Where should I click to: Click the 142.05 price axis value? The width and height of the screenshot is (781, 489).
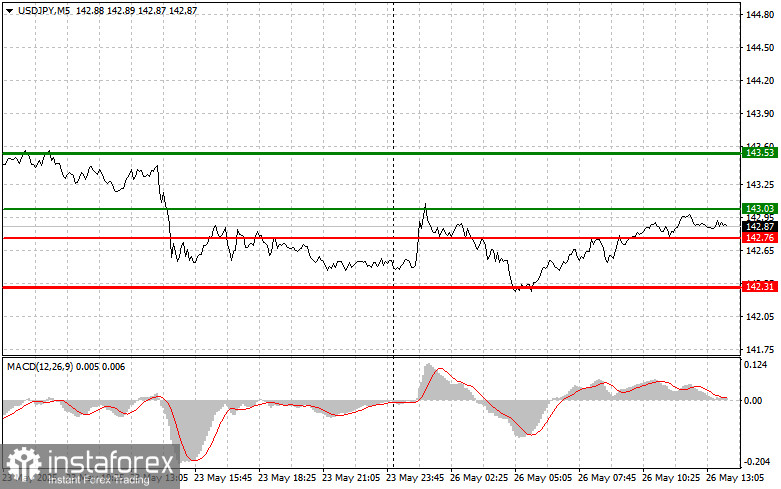(x=760, y=317)
